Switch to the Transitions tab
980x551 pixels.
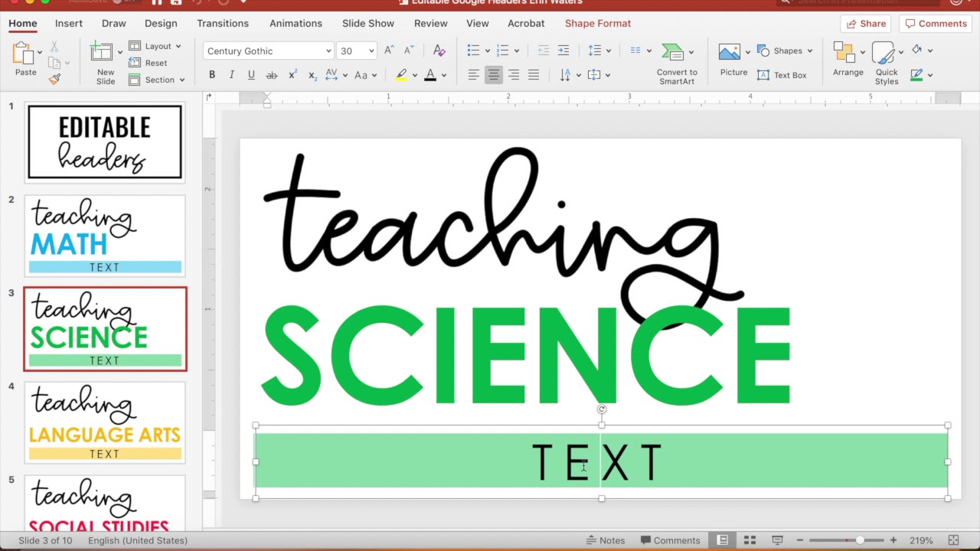pos(223,23)
